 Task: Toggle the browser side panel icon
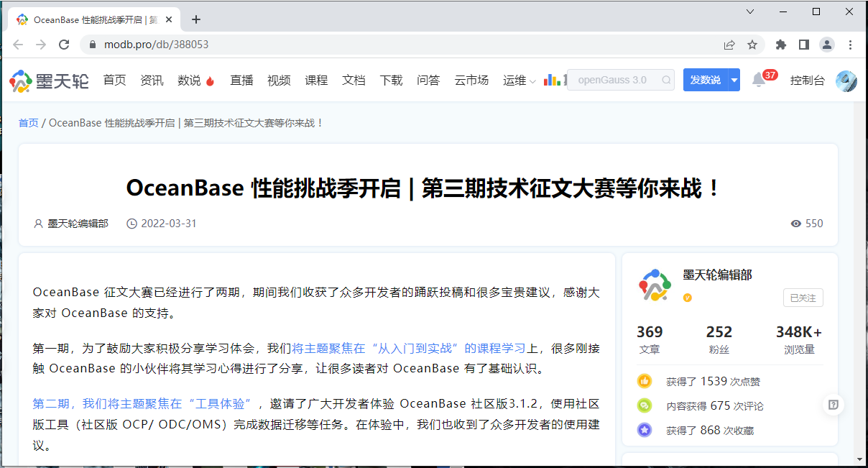[804, 45]
